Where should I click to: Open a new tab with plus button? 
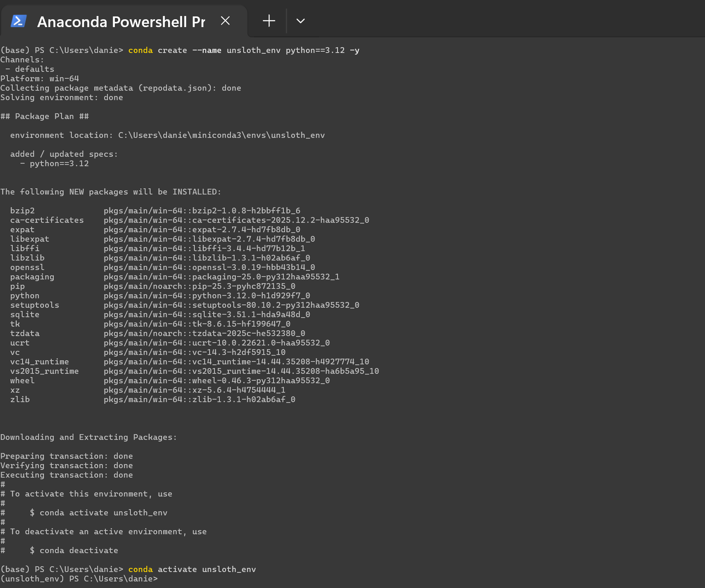pos(269,21)
